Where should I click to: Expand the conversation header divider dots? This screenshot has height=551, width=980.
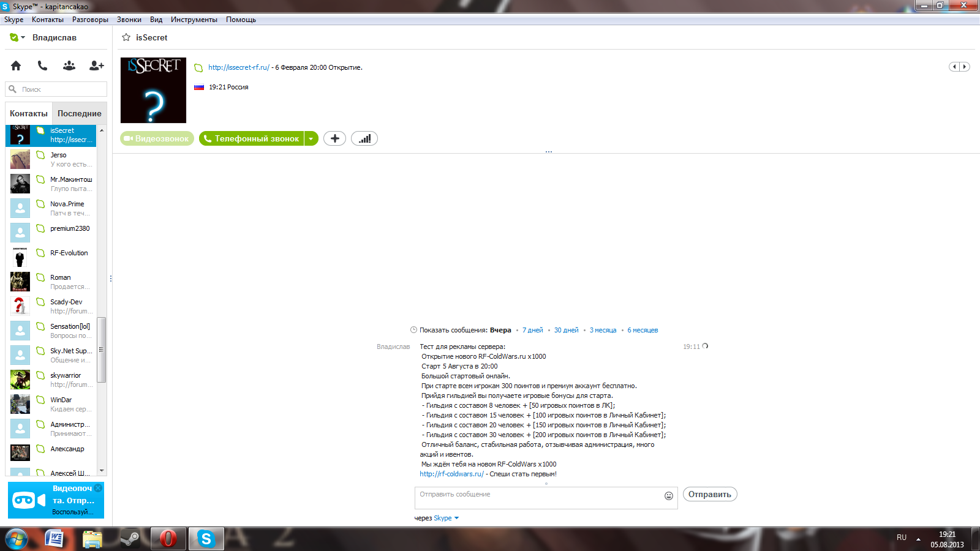click(x=549, y=152)
